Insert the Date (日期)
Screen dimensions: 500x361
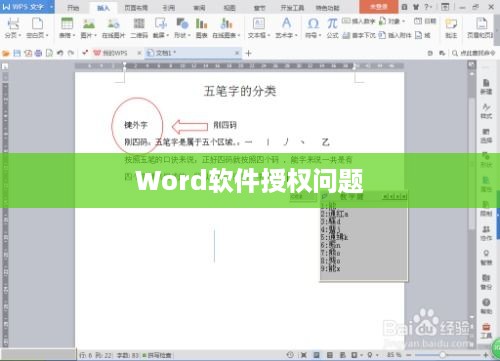(x=425, y=21)
